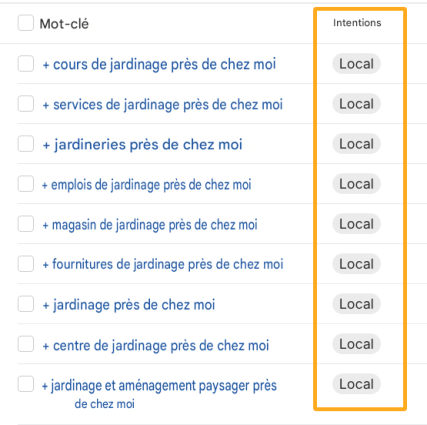The width and height of the screenshot is (427, 425).
Task: Open jardinage et aménagement paysager keyword
Action: point(159,394)
